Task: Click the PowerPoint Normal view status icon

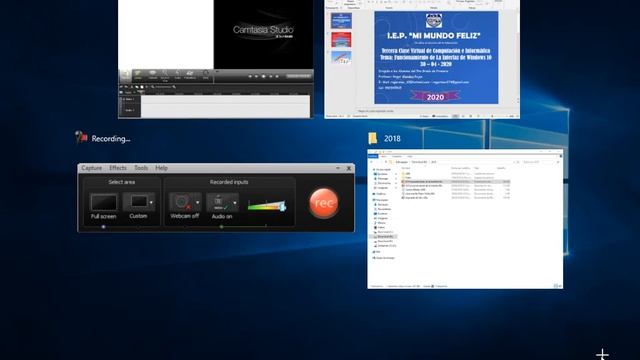Action: pos(455,116)
